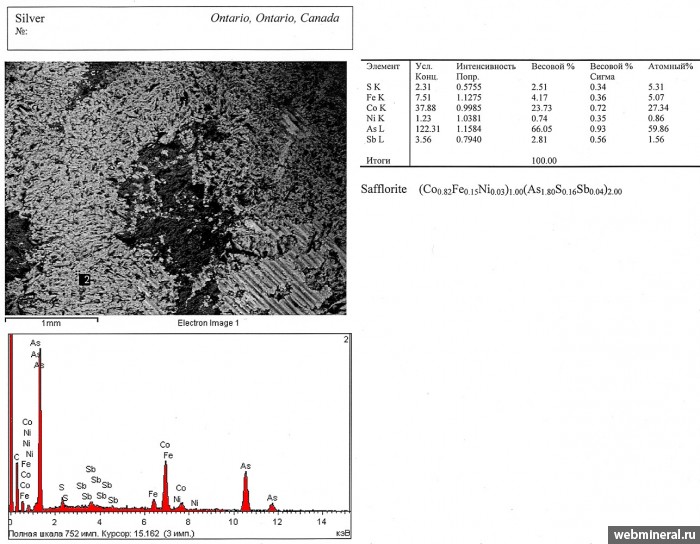Click atomic percent value 59.86
Viewport: 700px width, 544px height.
pos(658,129)
